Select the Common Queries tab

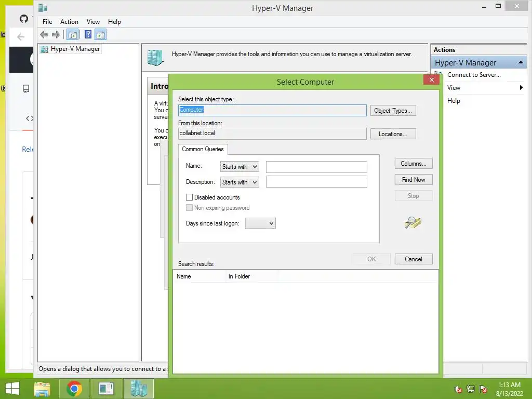point(203,149)
